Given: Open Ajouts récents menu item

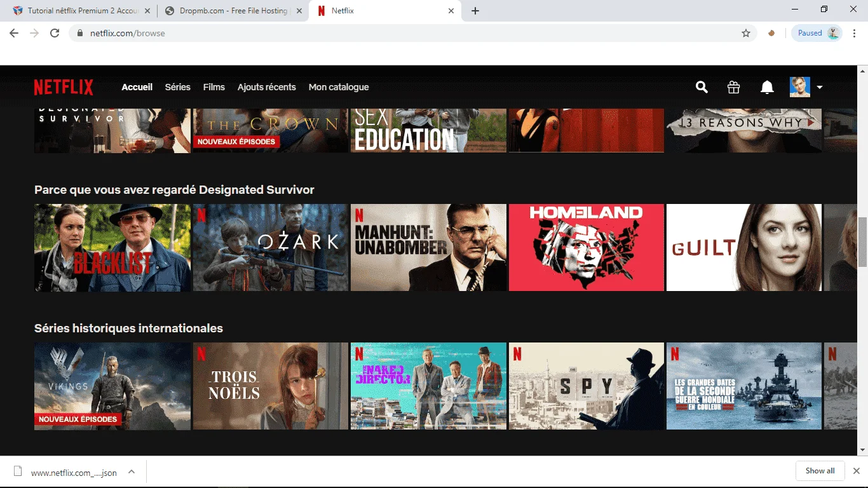Looking at the screenshot, I should tap(267, 87).
